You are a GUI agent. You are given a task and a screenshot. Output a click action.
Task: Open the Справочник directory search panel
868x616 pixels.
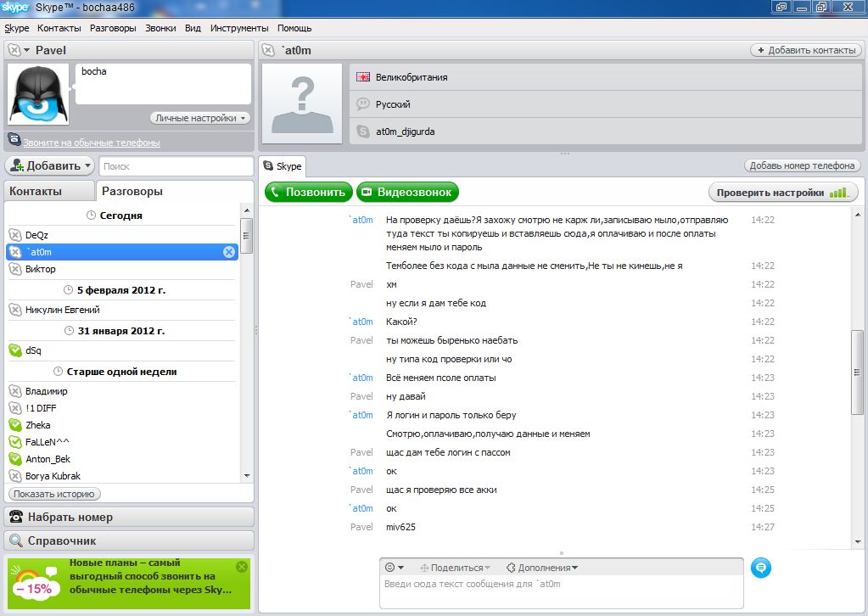pos(129,540)
